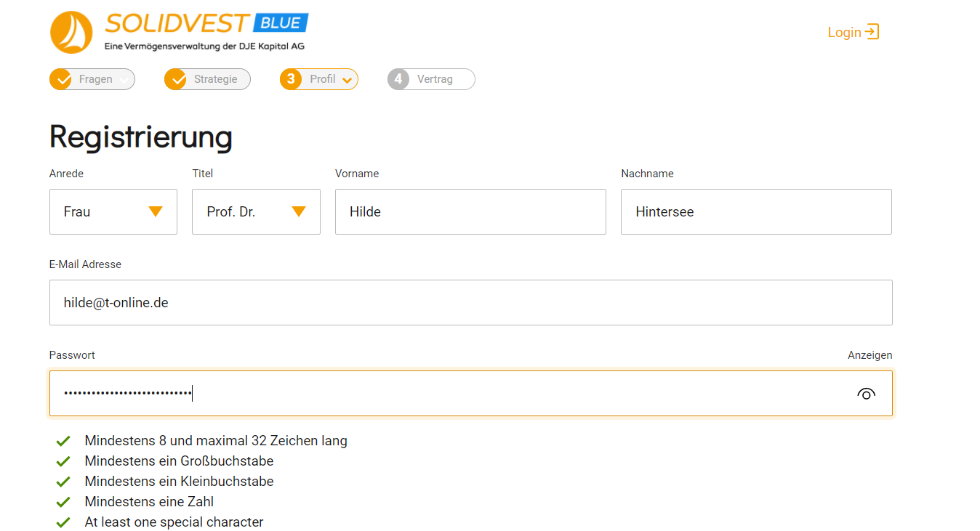980x531 pixels.
Task: Expand the Fragen step chevron
Action: point(124,80)
